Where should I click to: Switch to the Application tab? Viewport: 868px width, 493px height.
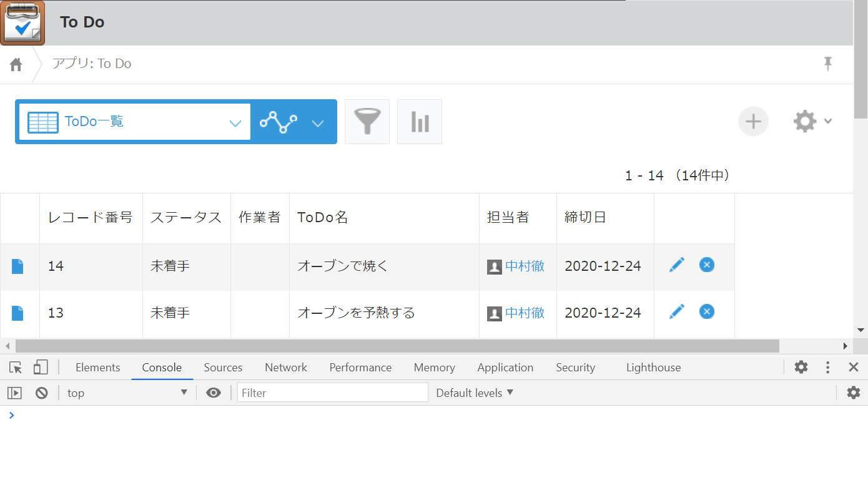click(x=505, y=368)
